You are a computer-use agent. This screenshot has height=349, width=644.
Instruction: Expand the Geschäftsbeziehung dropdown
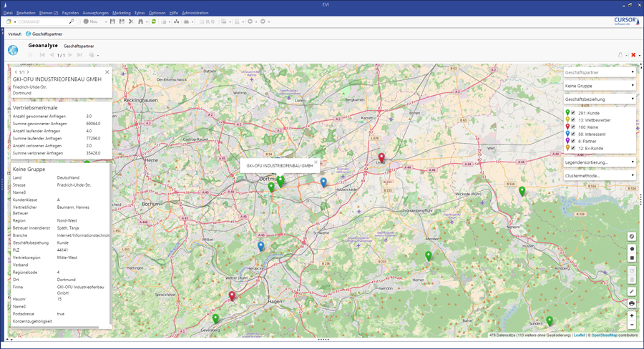click(599, 99)
